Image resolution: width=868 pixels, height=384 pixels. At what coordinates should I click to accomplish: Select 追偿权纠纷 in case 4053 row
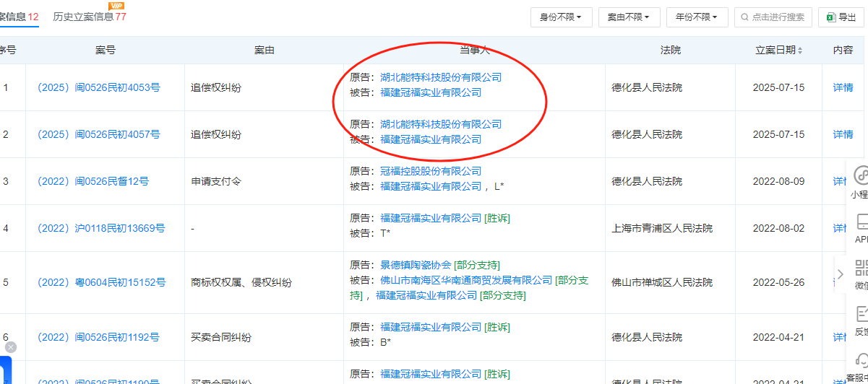point(216,88)
